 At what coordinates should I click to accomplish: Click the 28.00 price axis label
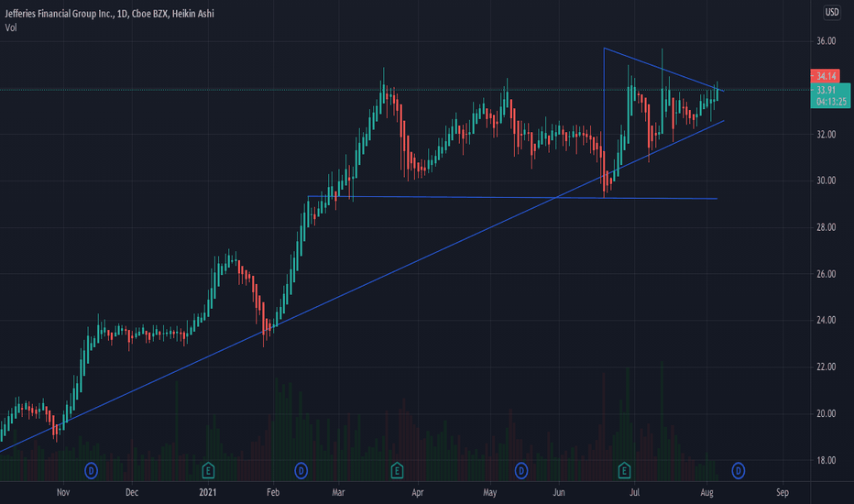(x=827, y=227)
